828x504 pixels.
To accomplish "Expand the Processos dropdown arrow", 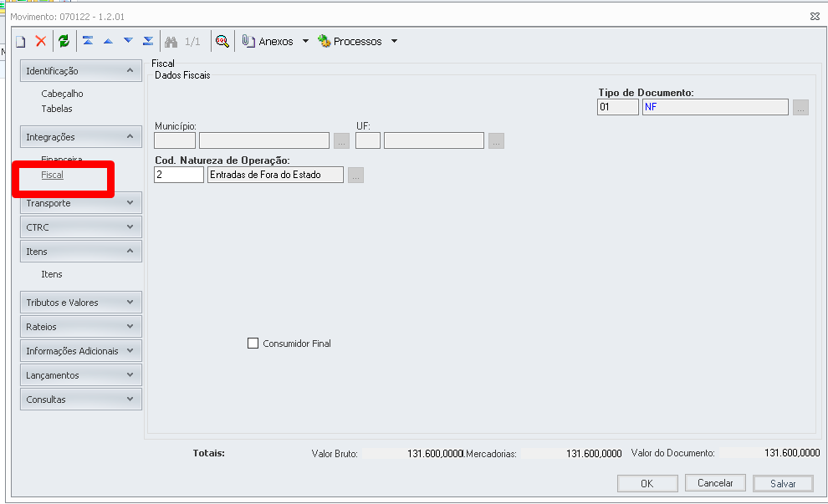I will coord(394,41).
